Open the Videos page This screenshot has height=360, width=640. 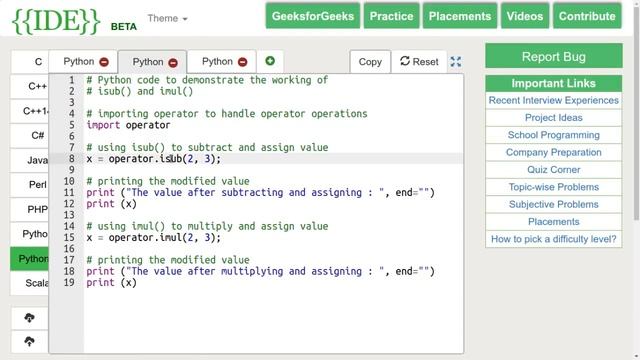click(x=525, y=16)
